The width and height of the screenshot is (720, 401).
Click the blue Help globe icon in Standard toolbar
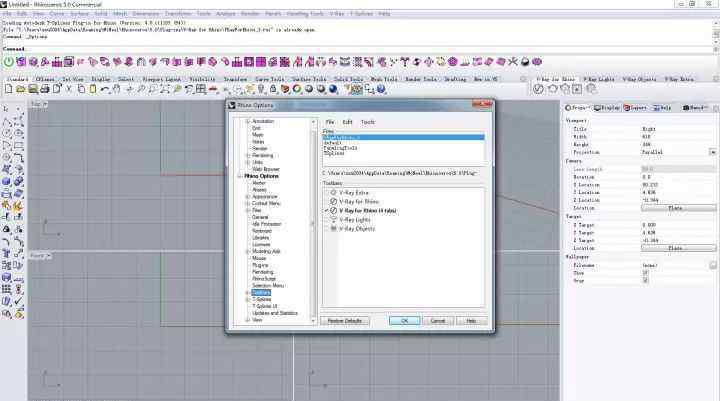click(x=381, y=89)
